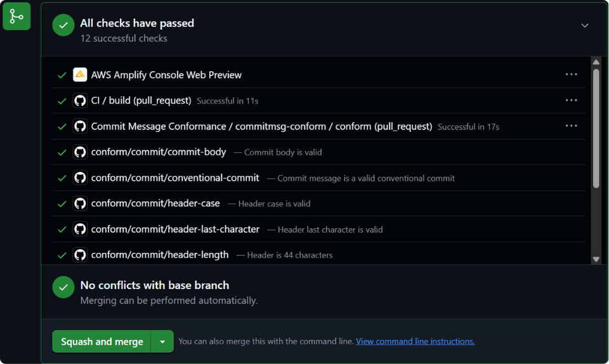This screenshot has width=609, height=364.
Task: Open options menu for the CI / build row
Action: tap(571, 100)
